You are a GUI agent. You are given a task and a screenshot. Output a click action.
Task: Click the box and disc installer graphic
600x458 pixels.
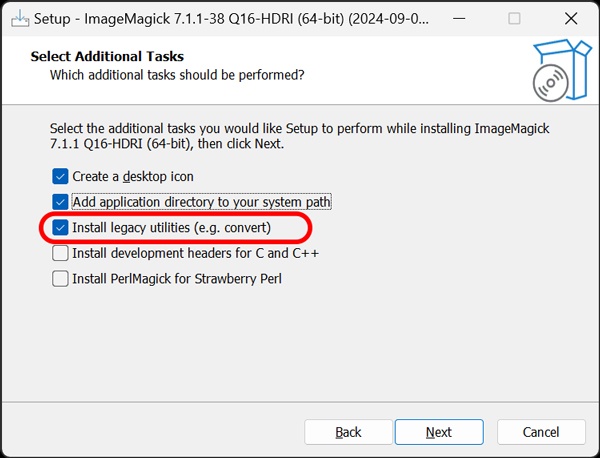[562, 71]
